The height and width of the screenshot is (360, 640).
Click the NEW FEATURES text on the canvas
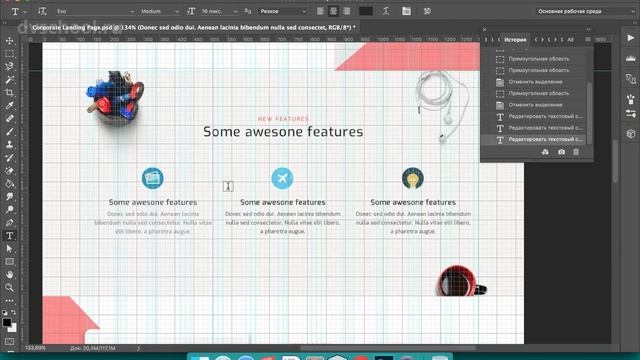coord(283,119)
